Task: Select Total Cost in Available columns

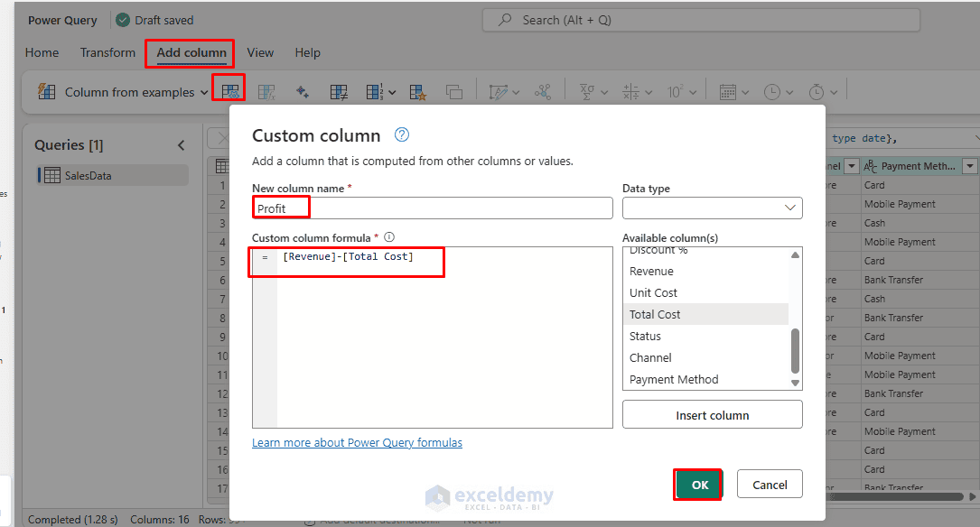Action: click(706, 314)
